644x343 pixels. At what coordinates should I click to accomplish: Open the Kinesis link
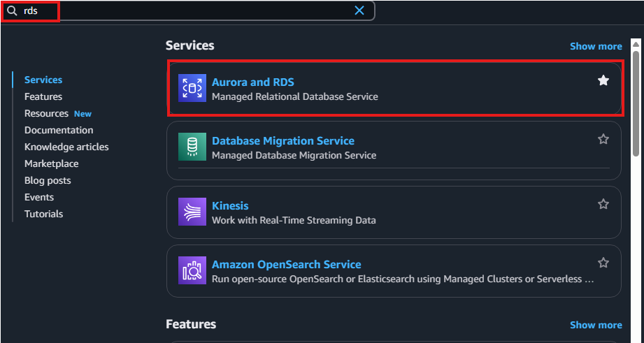[230, 205]
